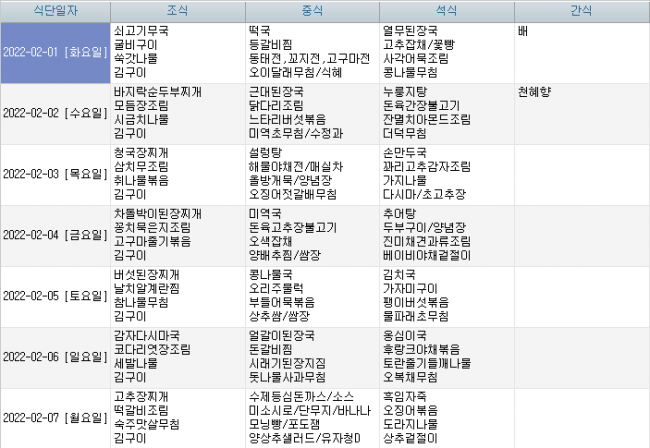Image resolution: width=650 pixels, height=448 pixels.
Task: Select the 2022-02-05 [토요일] date cell
Action: (x=55, y=295)
